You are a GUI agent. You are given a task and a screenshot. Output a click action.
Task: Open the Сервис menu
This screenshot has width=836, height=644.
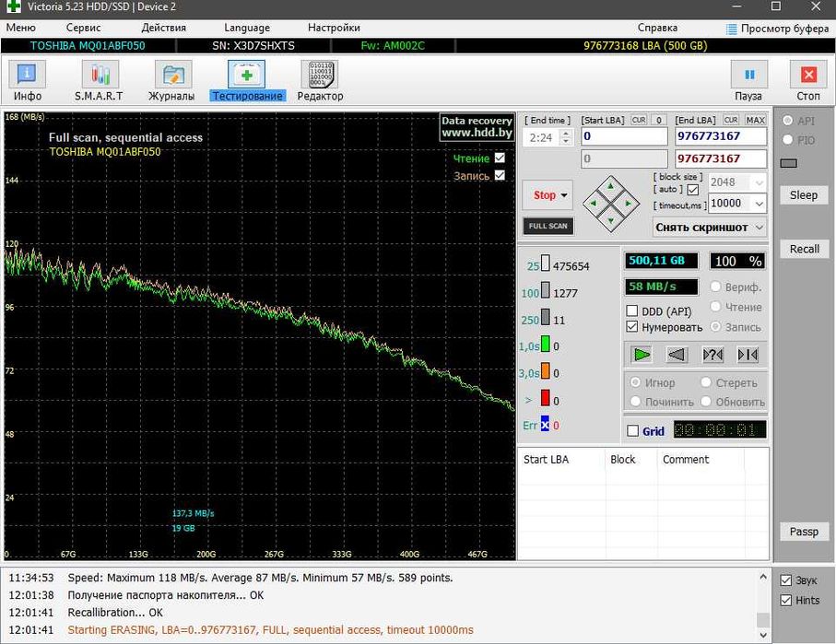pos(83,28)
